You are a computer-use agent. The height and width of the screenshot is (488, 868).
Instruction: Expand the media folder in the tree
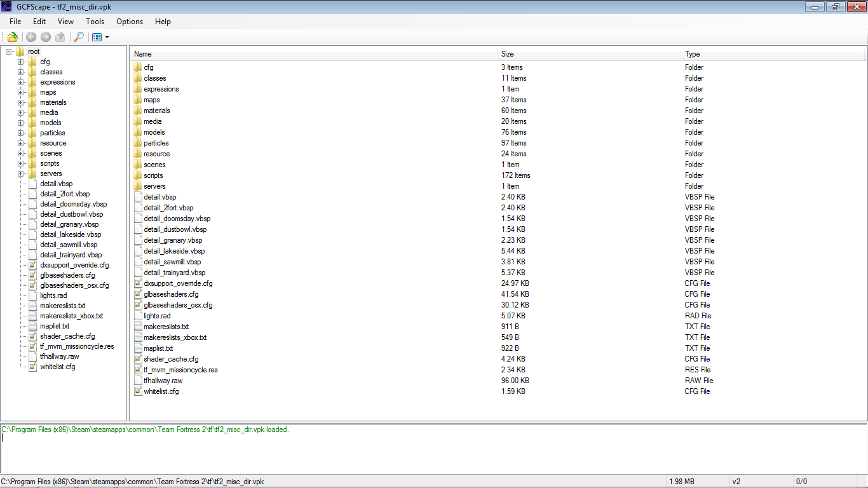(x=21, y=112)
